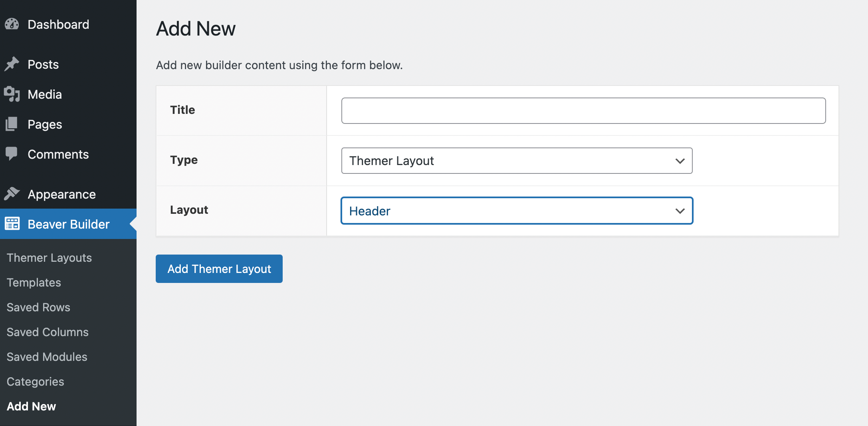
Task: Click the Pages stacked-sheets icon
Action: pos(12,124)
